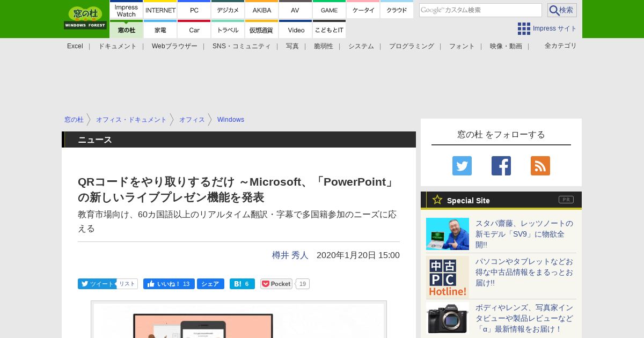Open the 写真 category
644x338 pixels.
(292, 46)
